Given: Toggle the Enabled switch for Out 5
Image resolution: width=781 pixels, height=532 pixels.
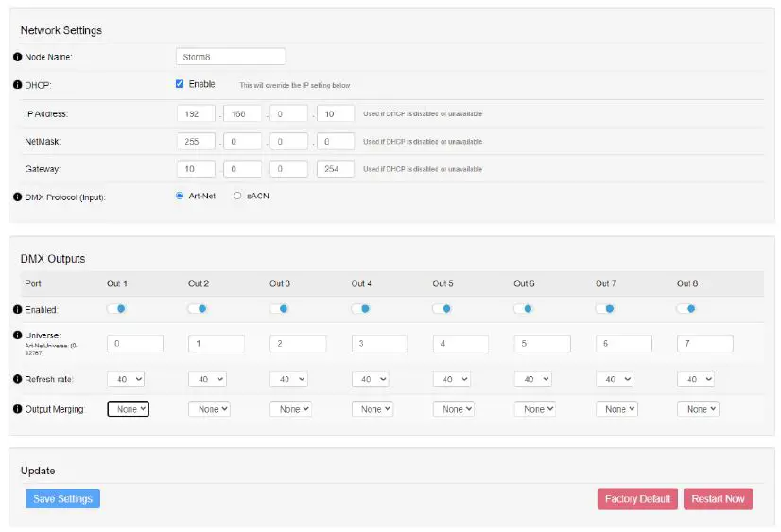Looking at the screenshot, I should pyautogui.click(x=442, y=309).
